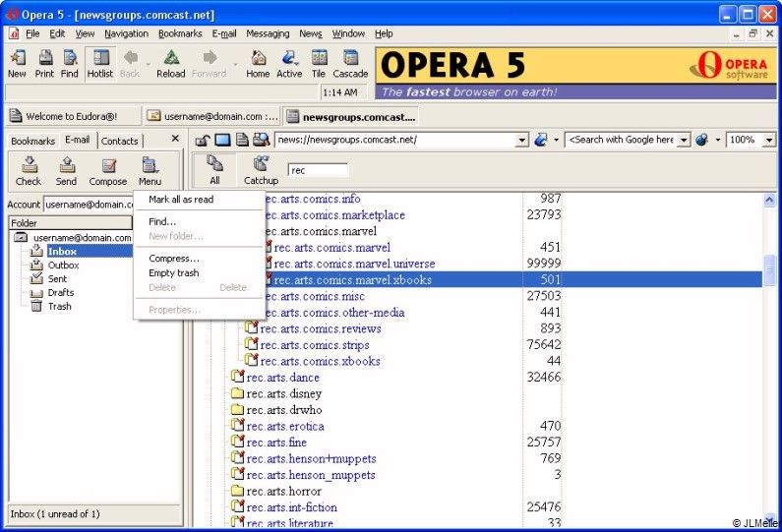Switch to the Contacts panel tab
This screenshot has width=782, height=532.
tap(120, 141)
